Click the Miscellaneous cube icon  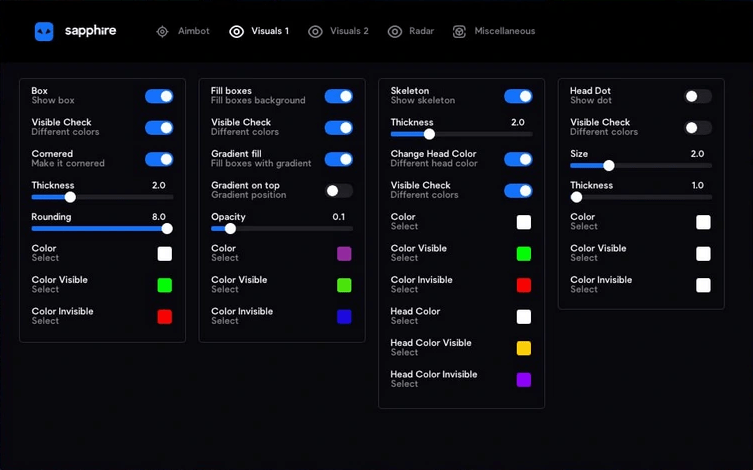coord(459,32)
